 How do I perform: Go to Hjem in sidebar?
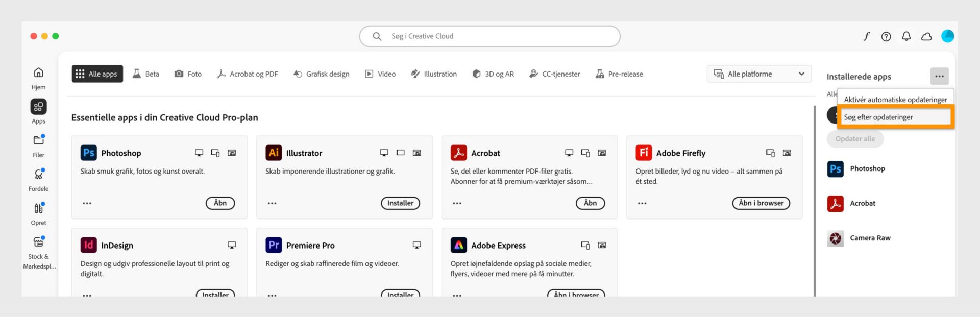click(x=38, y=78)
